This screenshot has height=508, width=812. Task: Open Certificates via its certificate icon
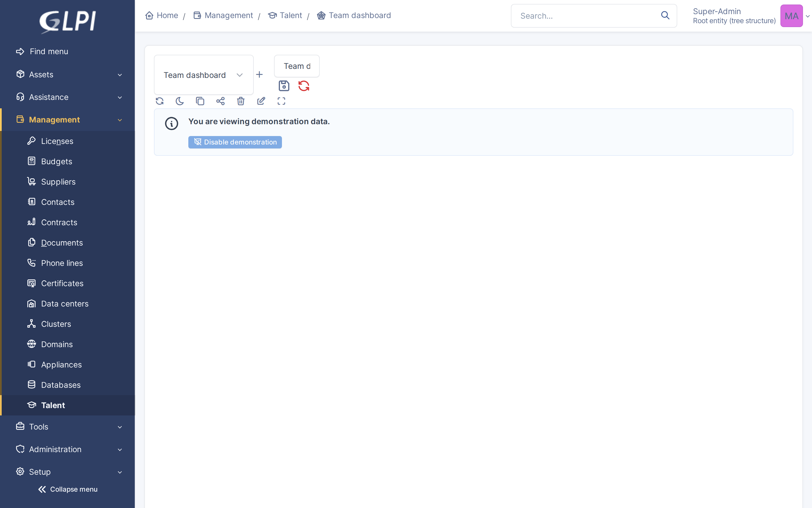32,283
